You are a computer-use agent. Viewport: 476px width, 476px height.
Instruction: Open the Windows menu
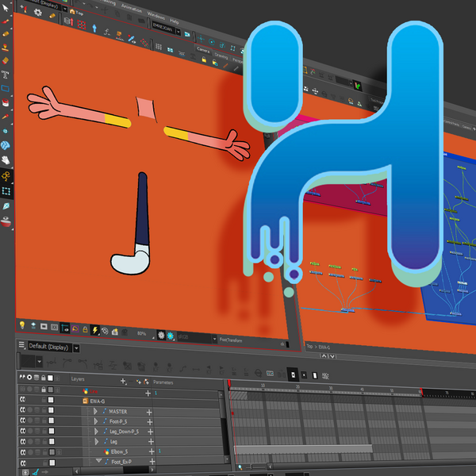(x=156, y=15)
